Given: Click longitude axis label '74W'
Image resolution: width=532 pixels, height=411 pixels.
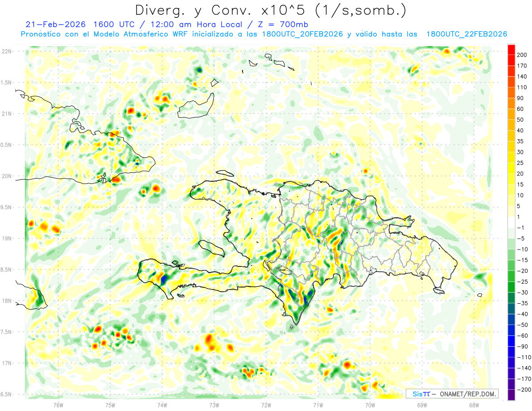Looking at the screenshot, I should 162,405.
